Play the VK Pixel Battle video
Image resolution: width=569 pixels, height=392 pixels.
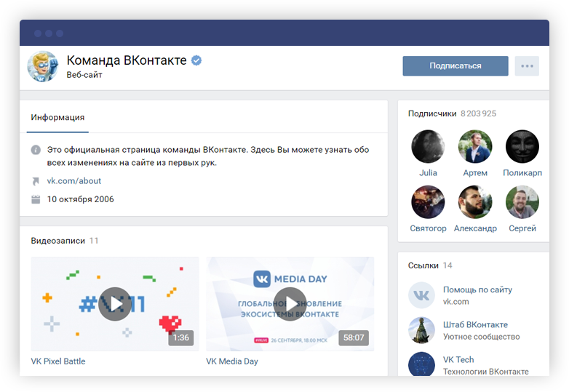[115, 304]
